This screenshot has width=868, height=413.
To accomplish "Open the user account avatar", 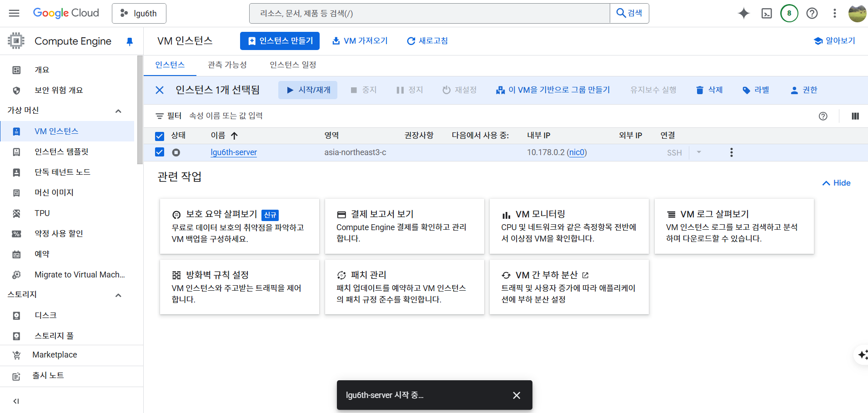I will (858, 13).
